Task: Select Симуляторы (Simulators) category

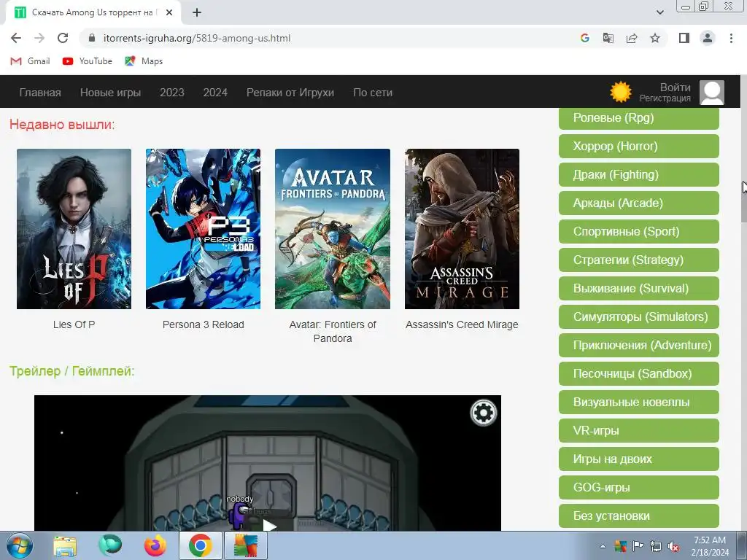Action: [639, 316]
